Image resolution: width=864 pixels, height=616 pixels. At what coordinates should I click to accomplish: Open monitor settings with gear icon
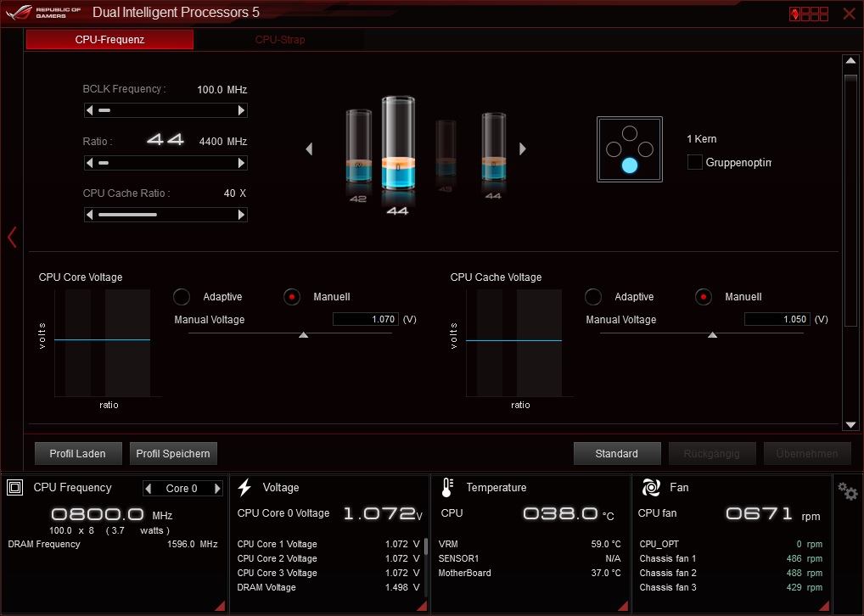click(x=848, y=491)
